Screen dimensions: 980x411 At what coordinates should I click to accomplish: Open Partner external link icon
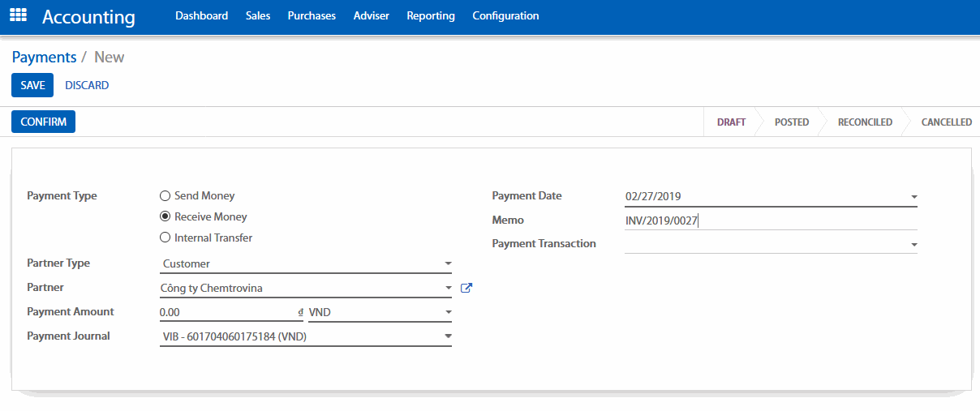(x=466, y=288)
